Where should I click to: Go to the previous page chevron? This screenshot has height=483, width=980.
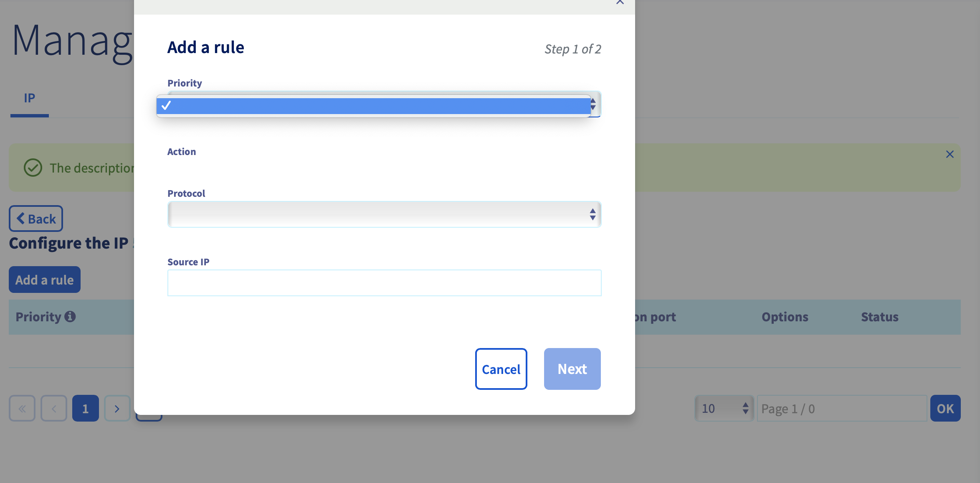(54, 408)
